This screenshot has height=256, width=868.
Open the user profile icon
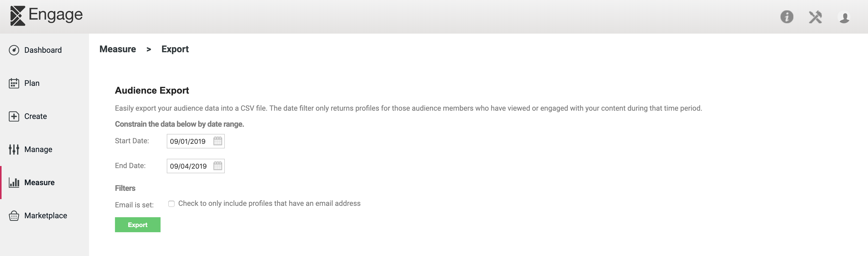coord(844,17)
